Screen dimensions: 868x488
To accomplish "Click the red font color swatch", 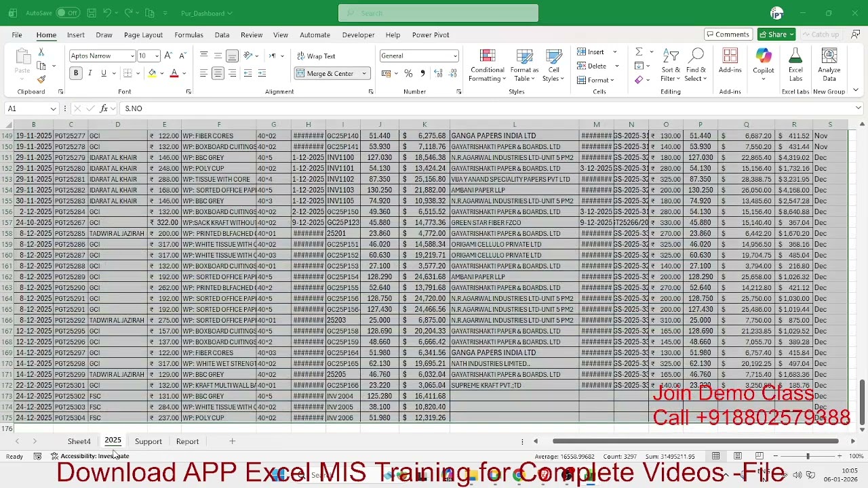I will click(x=174, y=73).
